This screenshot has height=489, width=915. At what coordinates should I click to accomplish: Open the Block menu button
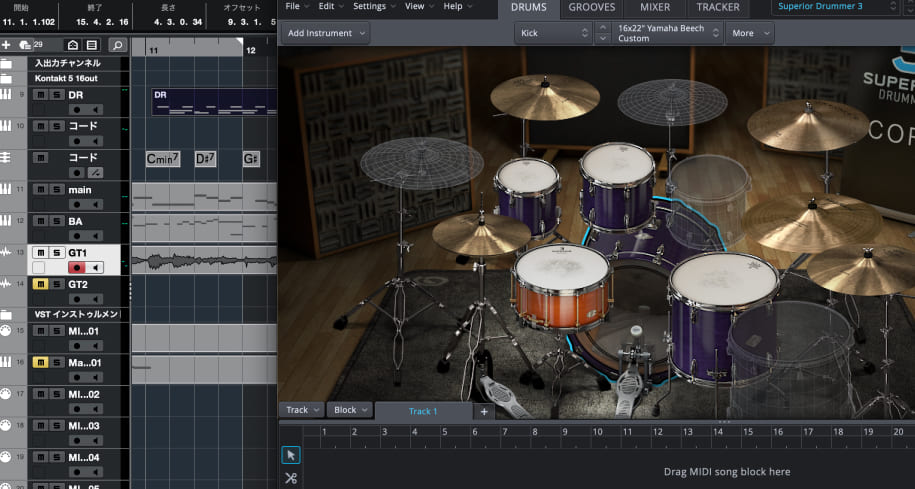tap(350, 410)
